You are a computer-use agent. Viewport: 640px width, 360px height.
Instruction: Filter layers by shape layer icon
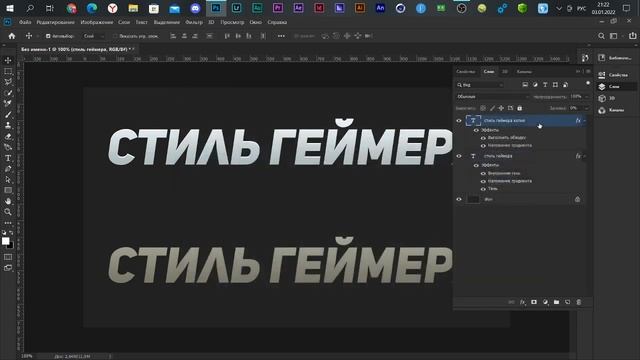point(555,85)
